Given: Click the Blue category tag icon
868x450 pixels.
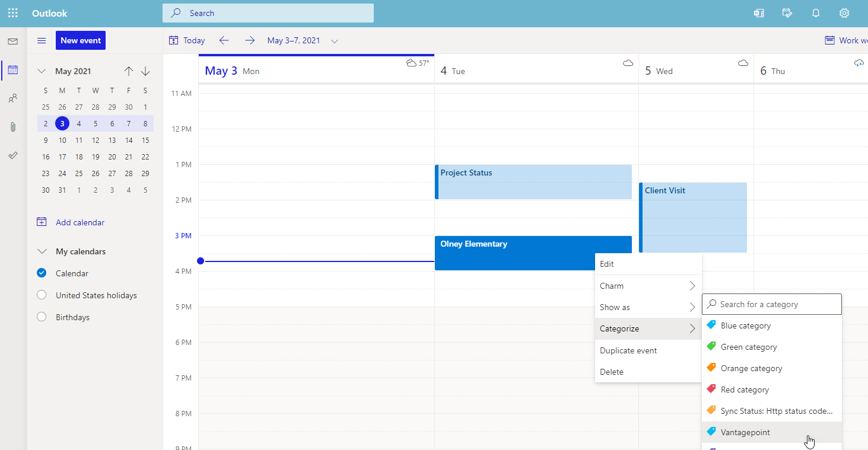Looking at the screenshot, I should tap(711, 325).
